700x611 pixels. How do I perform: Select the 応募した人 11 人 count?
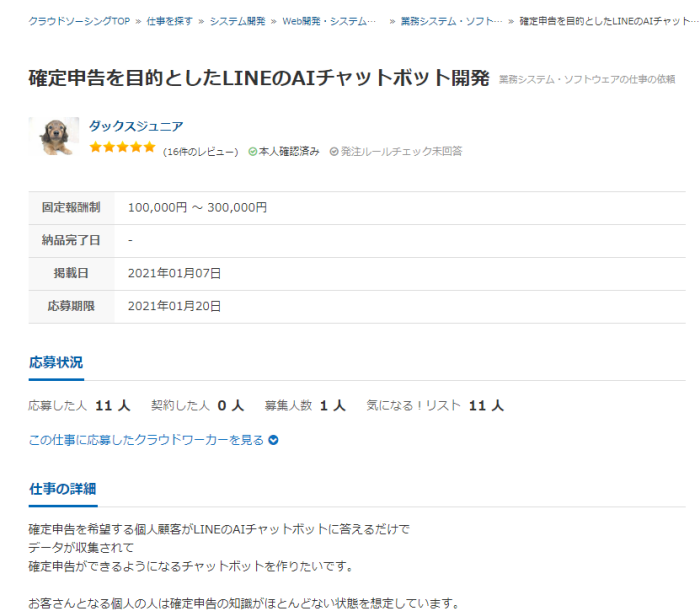point(79,406)
